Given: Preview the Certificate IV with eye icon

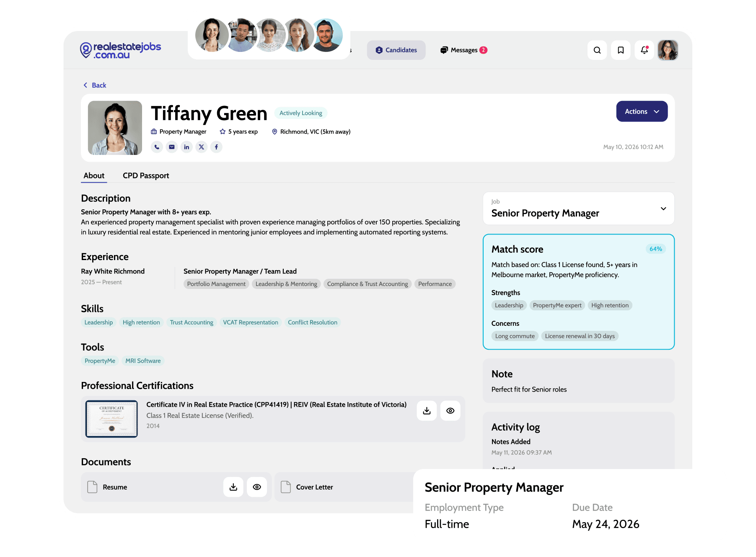Looking at the screenshot, I should coord(450,411).
